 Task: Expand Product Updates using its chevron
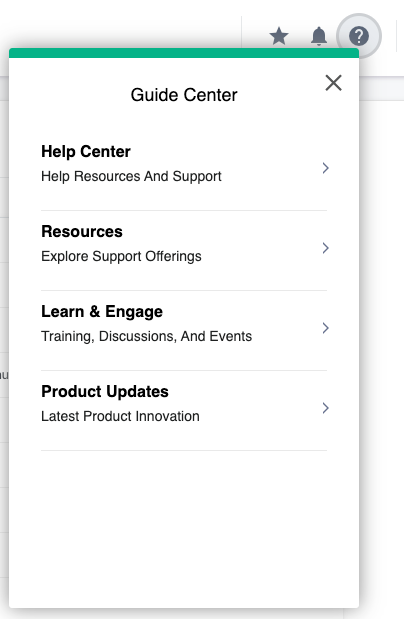(x=325, y=408)
